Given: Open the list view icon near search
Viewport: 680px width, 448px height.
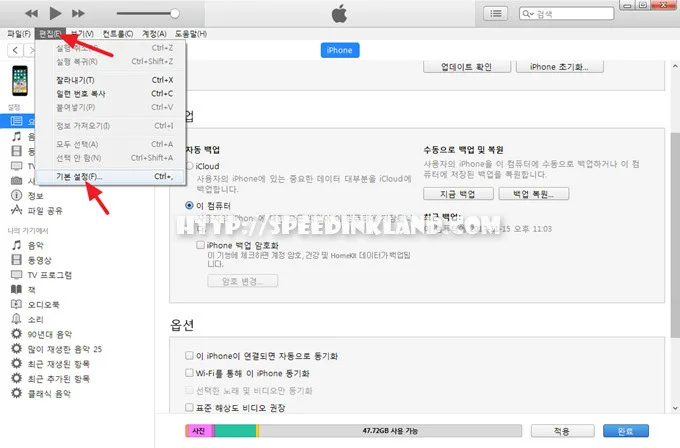Looking at the screenshot, I should (x=496, y=13).
